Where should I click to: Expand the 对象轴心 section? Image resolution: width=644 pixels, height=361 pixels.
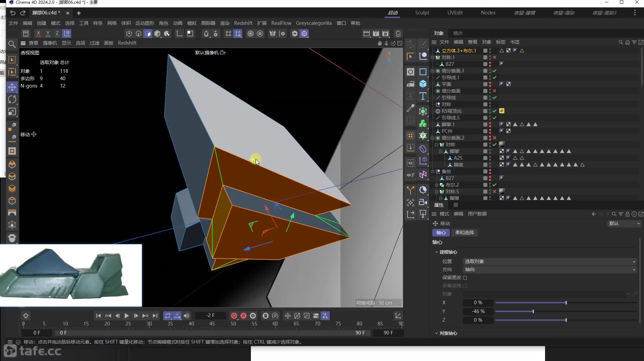436,333
